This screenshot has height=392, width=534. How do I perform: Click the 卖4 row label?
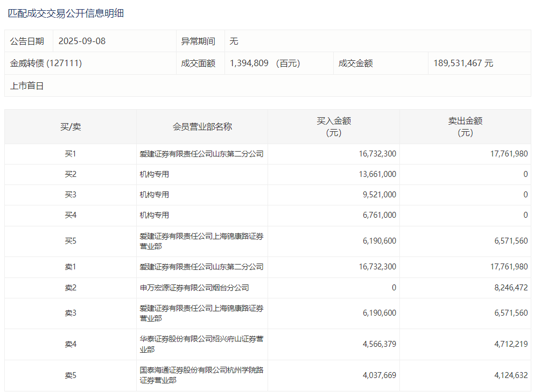point(71,344)
